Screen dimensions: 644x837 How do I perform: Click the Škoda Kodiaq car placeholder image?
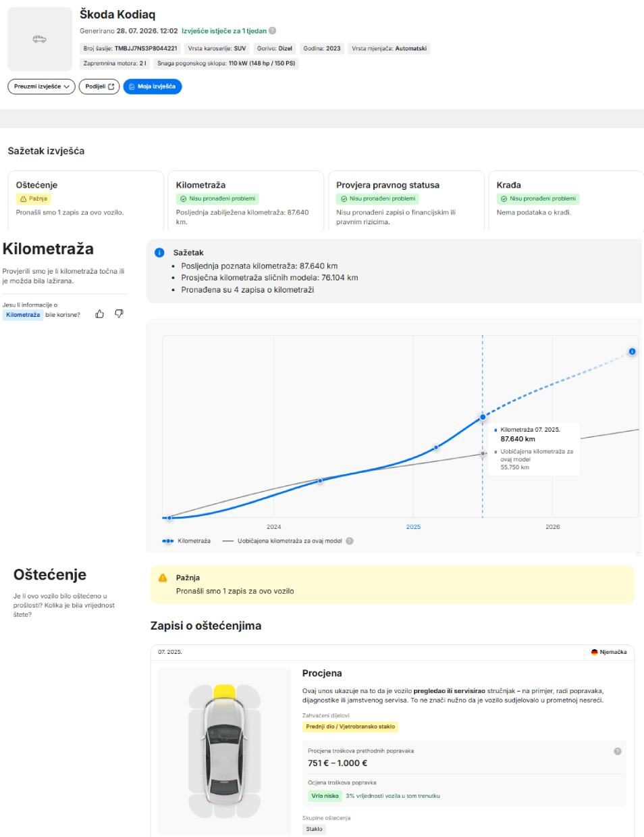(40, 39)
